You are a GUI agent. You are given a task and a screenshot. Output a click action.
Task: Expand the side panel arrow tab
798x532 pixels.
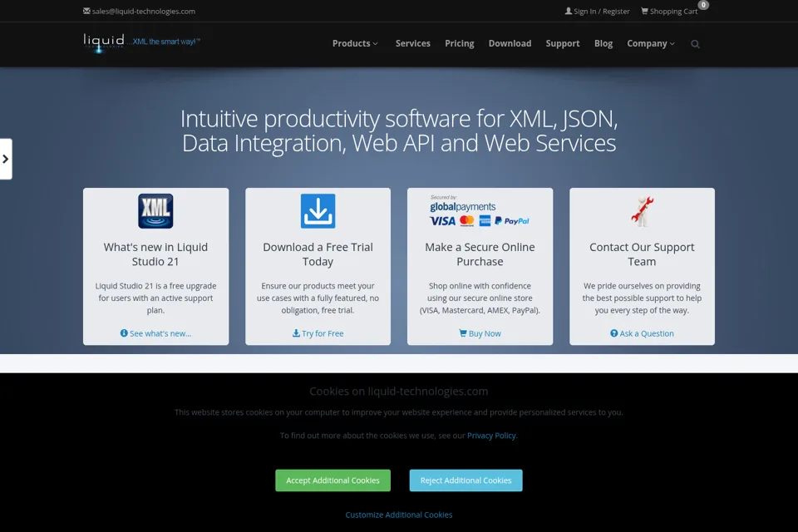pyautogui.click(x=6, y=159)
